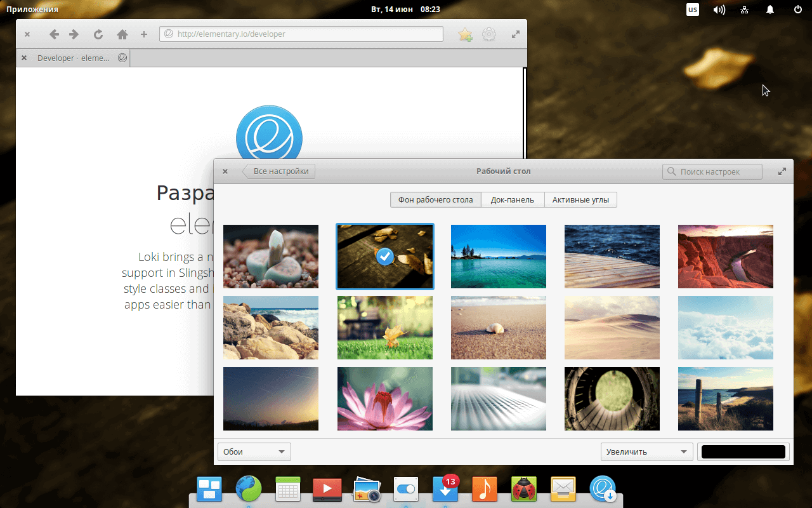
Task: Choose the pink lotus flower wallpaper
Action: tap(384, 398)
